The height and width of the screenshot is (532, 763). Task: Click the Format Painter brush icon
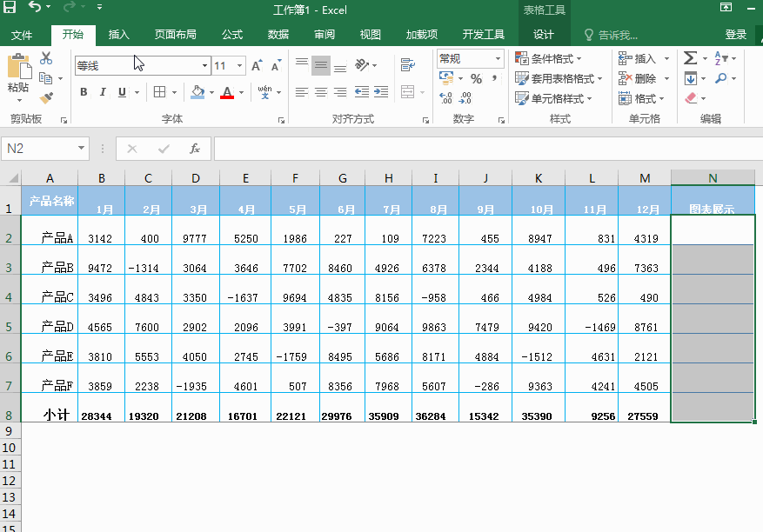click(46, 98)
